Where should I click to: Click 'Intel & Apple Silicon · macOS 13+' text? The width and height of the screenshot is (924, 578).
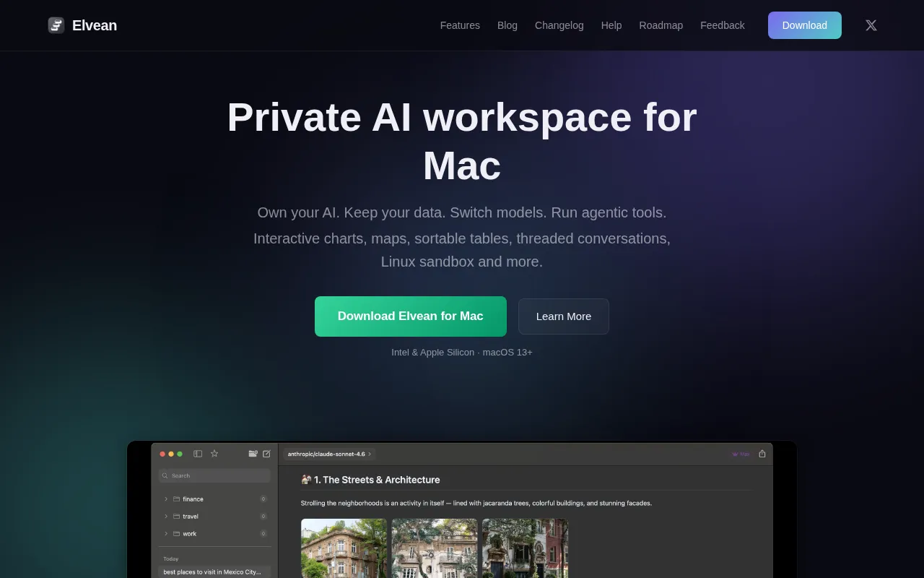tap(462, 353)
